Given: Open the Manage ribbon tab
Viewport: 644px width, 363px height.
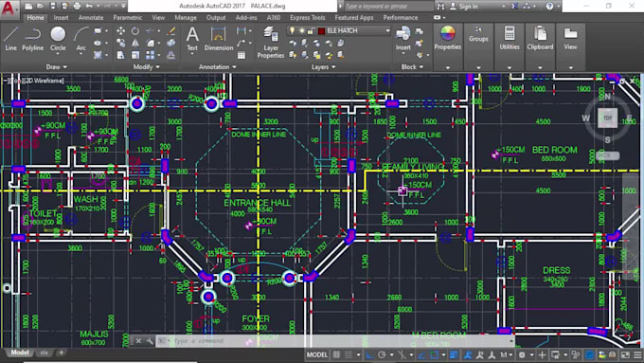Looking at the screenshot, I should [186, 18].
